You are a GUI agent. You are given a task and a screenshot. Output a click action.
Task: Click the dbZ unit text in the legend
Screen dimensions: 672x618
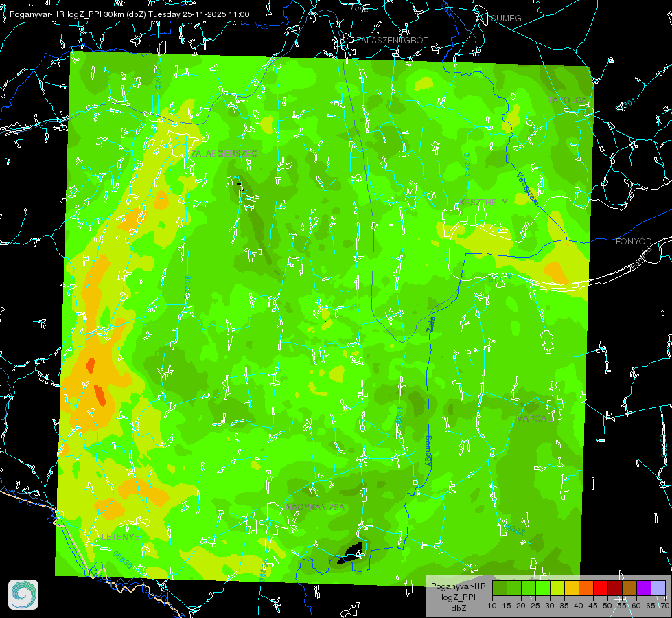click(458, 608)
